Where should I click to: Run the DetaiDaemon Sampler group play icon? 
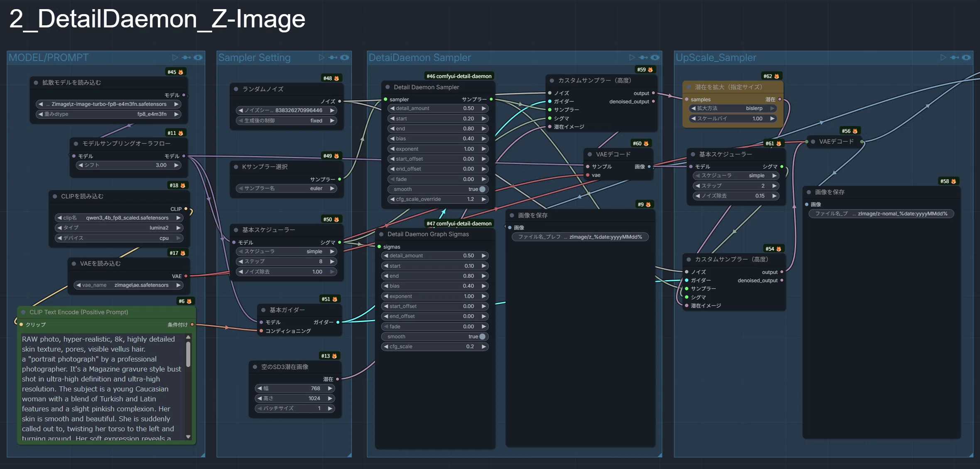pos(632,57)
